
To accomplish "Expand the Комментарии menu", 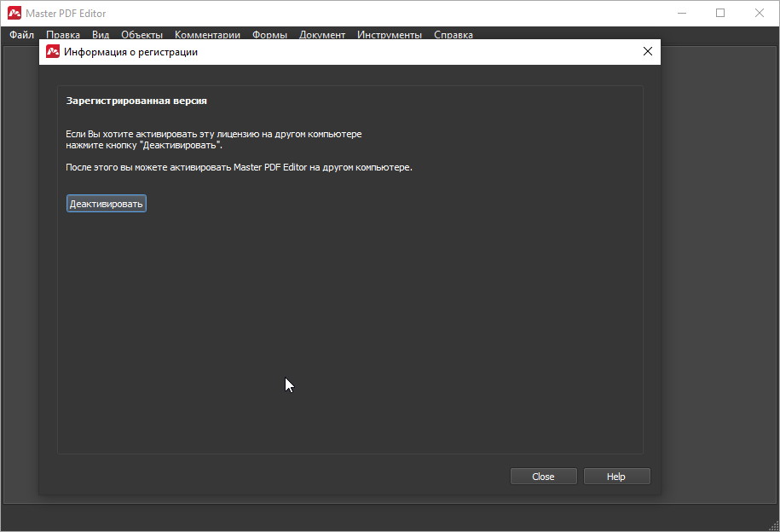I will click(x=207, y=35).
